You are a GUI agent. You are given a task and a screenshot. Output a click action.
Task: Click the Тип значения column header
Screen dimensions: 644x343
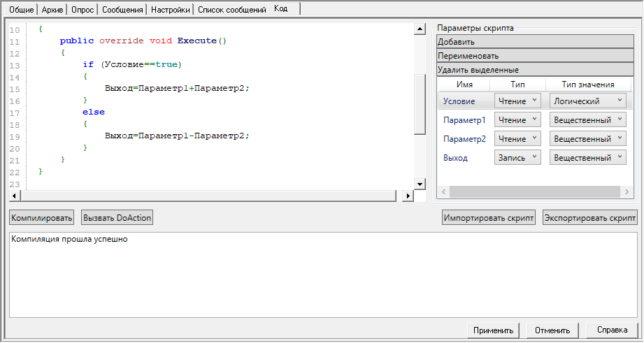click(x=588, y=84)
